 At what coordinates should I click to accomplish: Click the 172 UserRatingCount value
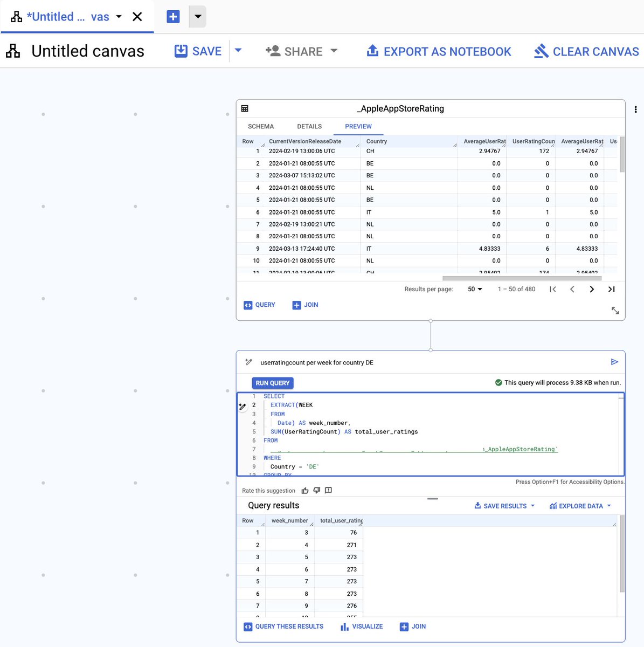pos(544,151)
